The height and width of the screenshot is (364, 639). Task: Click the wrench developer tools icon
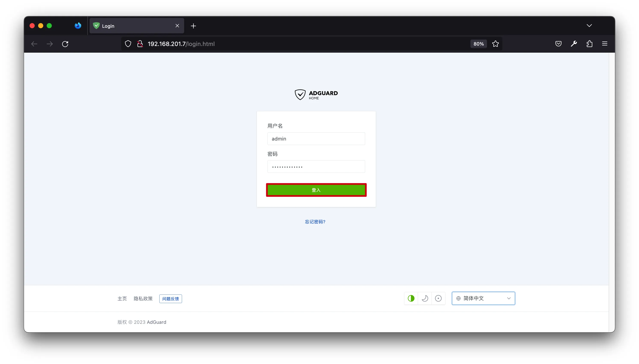coord(574,44)
